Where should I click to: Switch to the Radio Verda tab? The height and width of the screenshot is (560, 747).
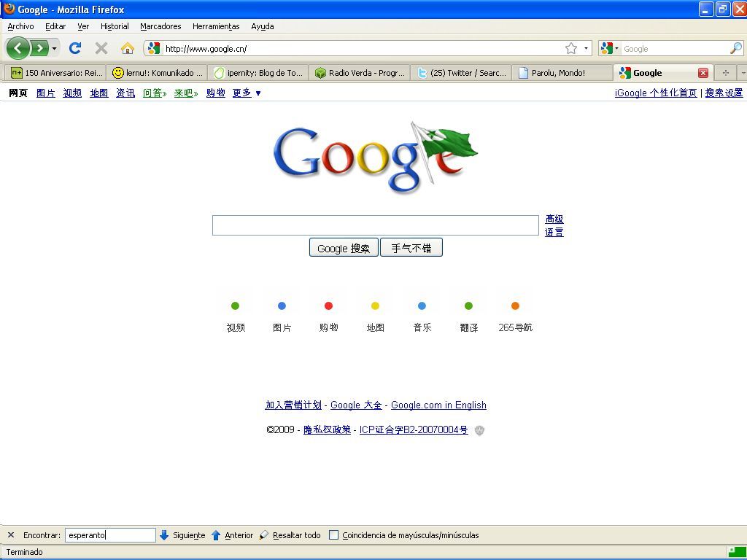[x=360, y=73]
